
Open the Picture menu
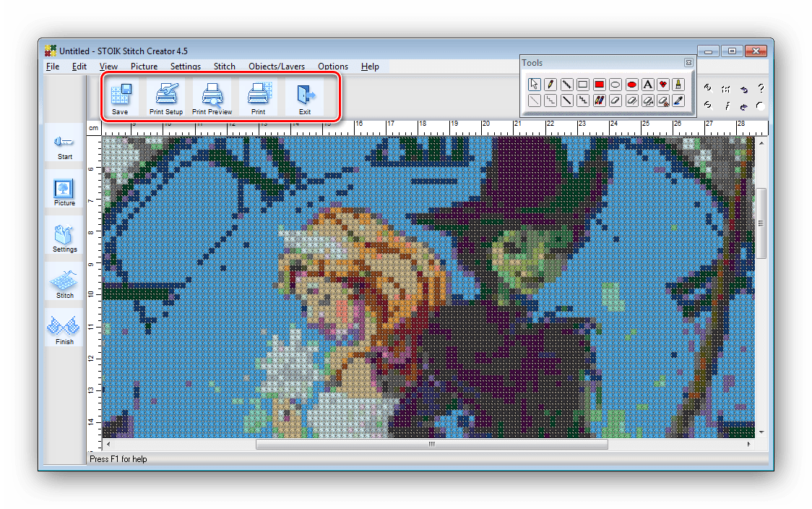(144, 67)
